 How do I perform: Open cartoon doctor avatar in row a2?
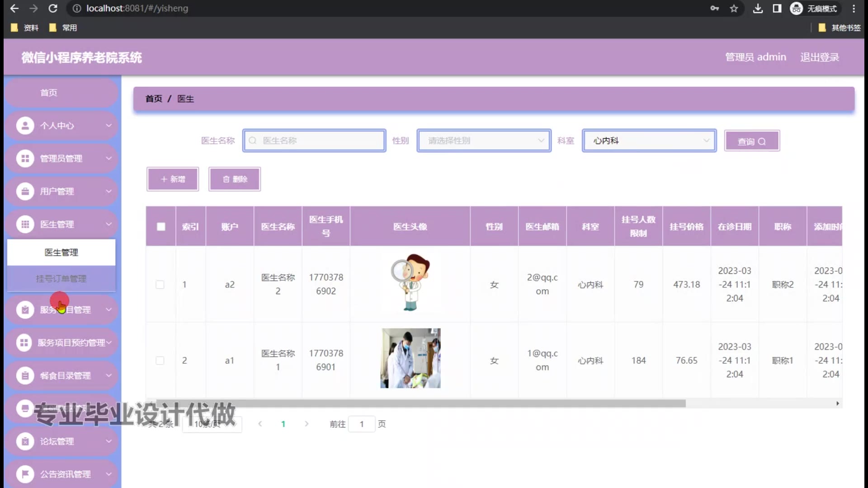pos(410,283)
